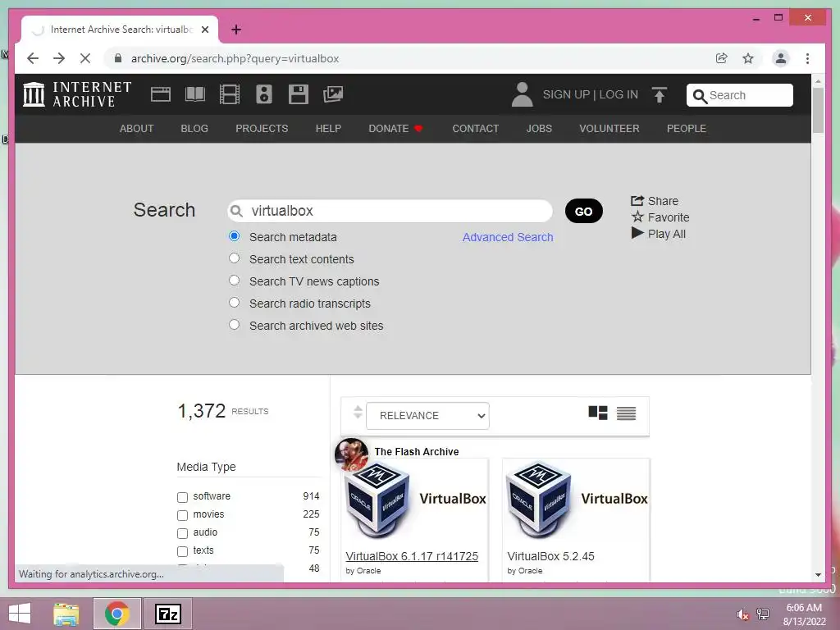Open the Audio speaker icon
This screenshot has width=840, height=630.
(264, 94)
